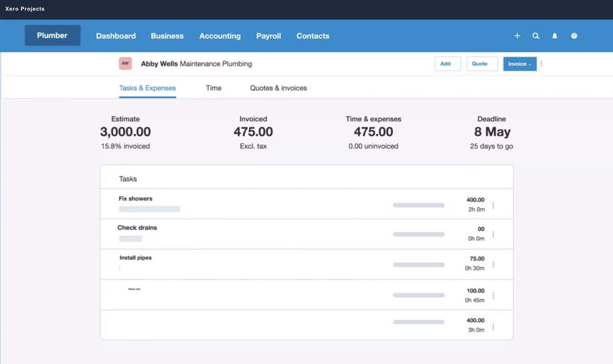Open the Quote dropdown
The width and height of the screenshot is (613, 364).
point(482,63)
